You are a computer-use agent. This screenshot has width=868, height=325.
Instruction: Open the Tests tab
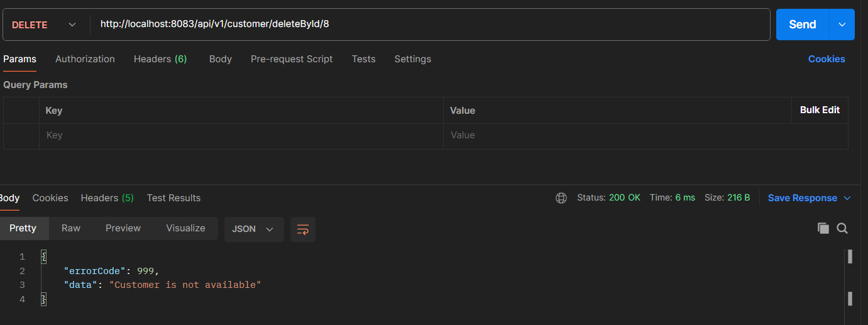click(x=363, y=59)
